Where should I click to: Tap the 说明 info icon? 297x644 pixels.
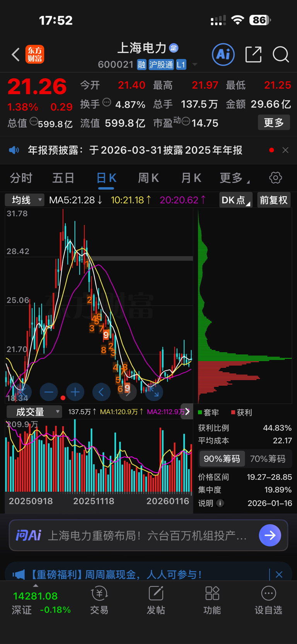tap(220, 503)
